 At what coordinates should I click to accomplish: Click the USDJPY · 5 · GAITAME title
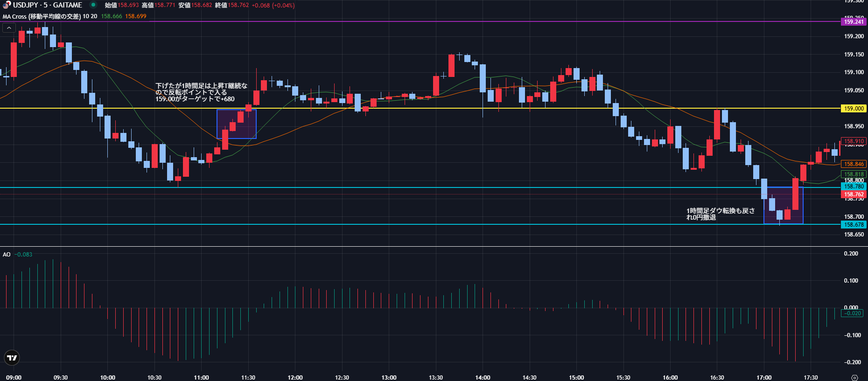(x=47, y=5)
